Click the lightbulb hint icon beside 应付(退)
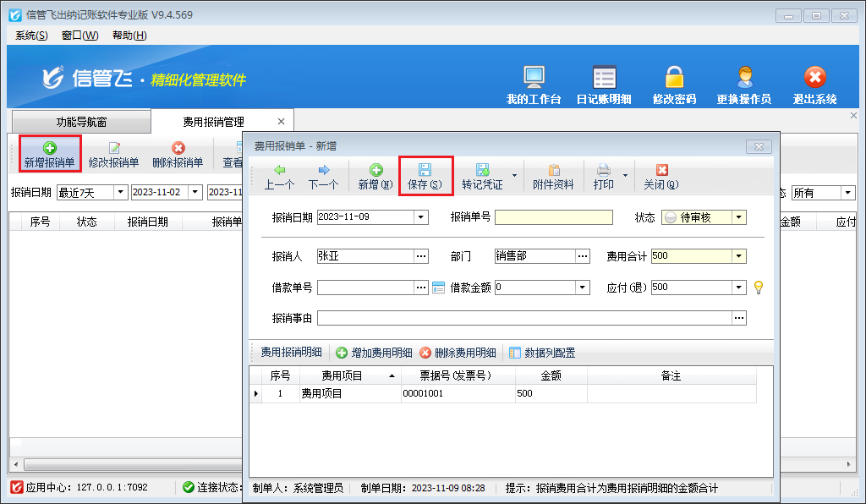The height and width of the screenshot is (504, 866). pos(759,288)
